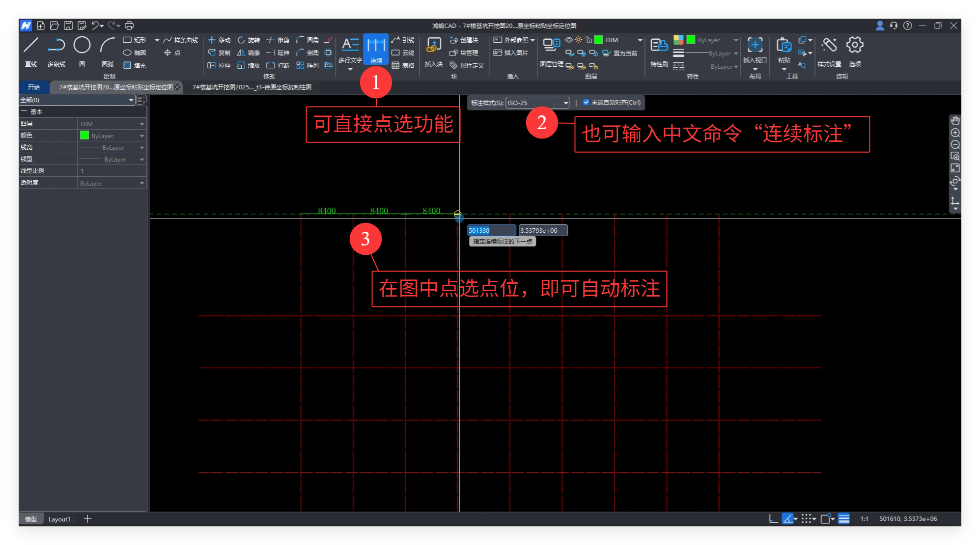Toggle 末端自动对齐 checkbox
This screenshot has width=980, height=545.
[x=586, y=102]
